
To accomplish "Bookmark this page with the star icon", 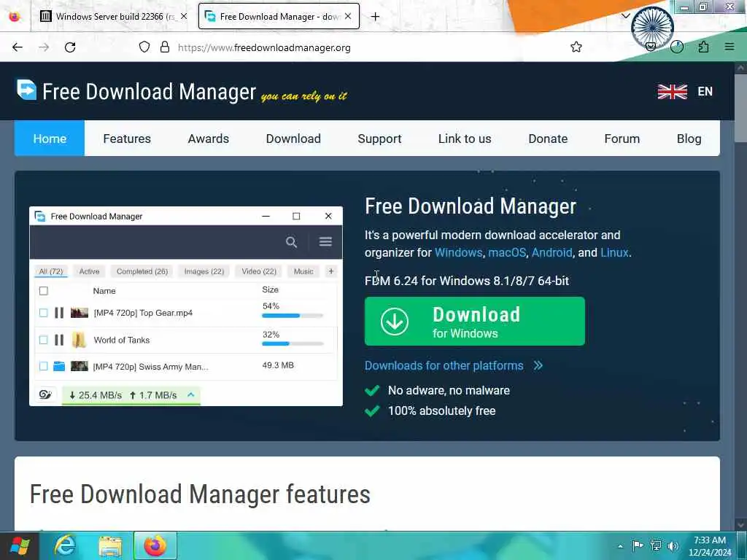I will [576, 47].
